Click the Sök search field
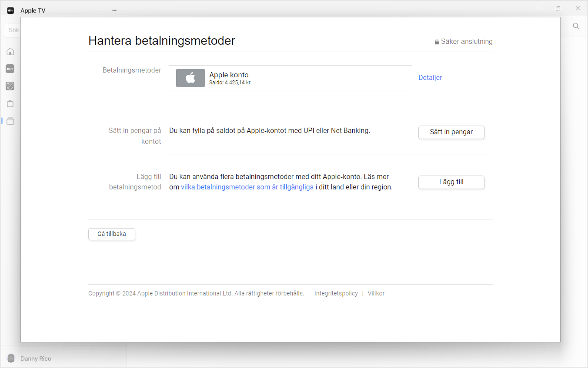 click(12, 30)
